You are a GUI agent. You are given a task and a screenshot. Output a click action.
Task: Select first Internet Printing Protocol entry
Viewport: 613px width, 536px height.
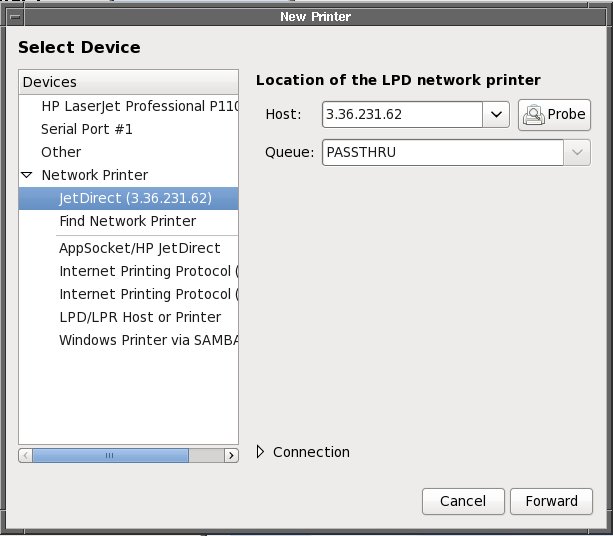[x=147, y=271]
